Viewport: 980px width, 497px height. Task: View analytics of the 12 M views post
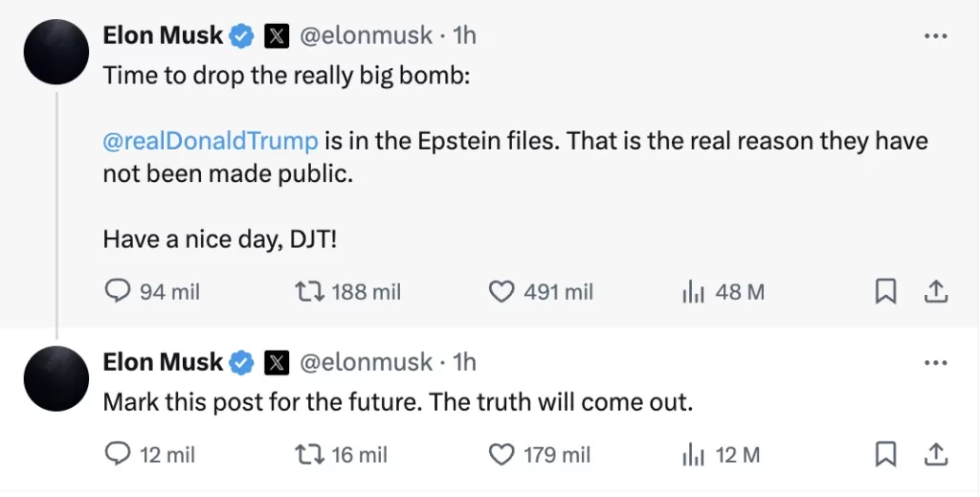pos(693,455)
